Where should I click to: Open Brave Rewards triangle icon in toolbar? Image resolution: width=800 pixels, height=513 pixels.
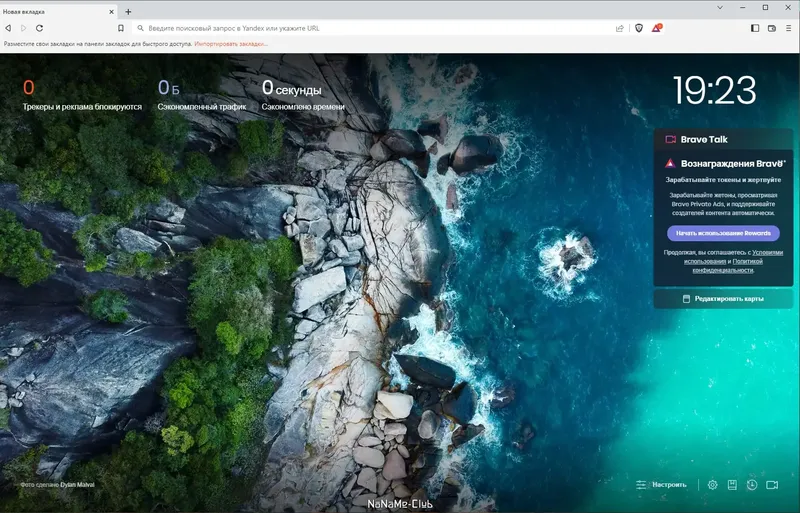[657, 28]
